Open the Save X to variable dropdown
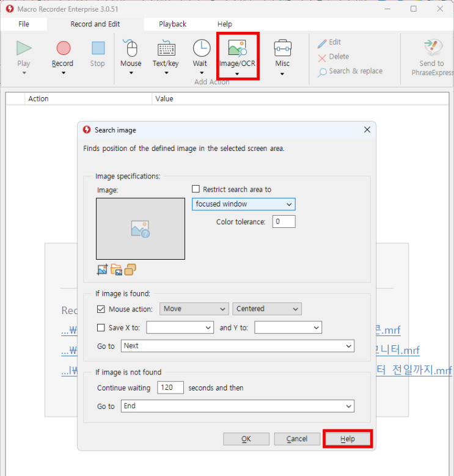This screenshot has width=454, height=476. point(180,328)
